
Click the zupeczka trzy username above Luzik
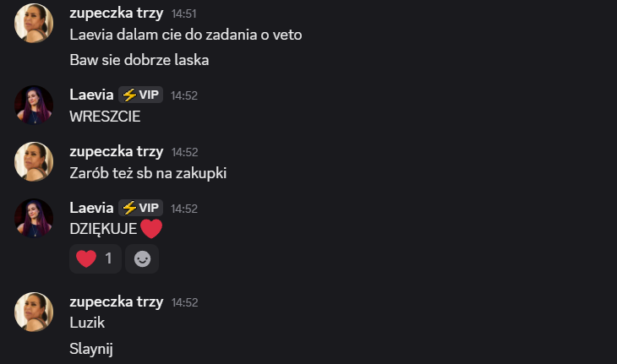point(116,302)
